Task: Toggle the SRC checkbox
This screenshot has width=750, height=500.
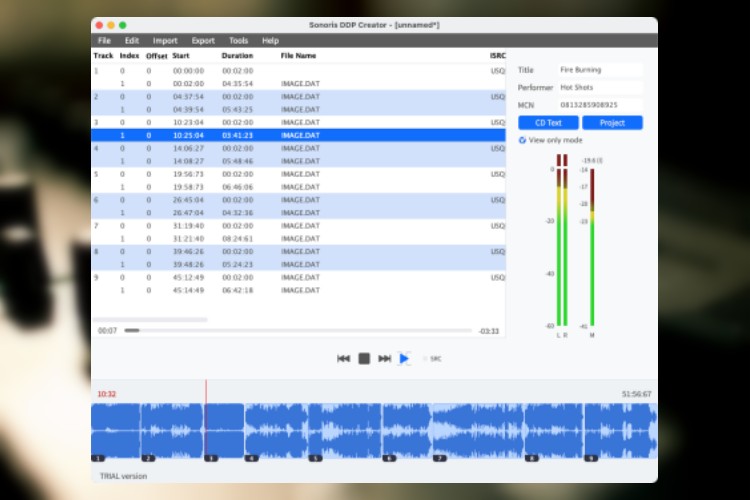Action: [x=424, y=358]
